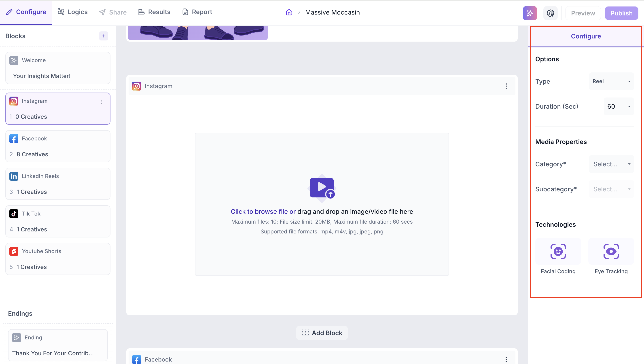The image size is (644, 364).
Task: Click the Publish button
Action: click(x=621, y=13)
